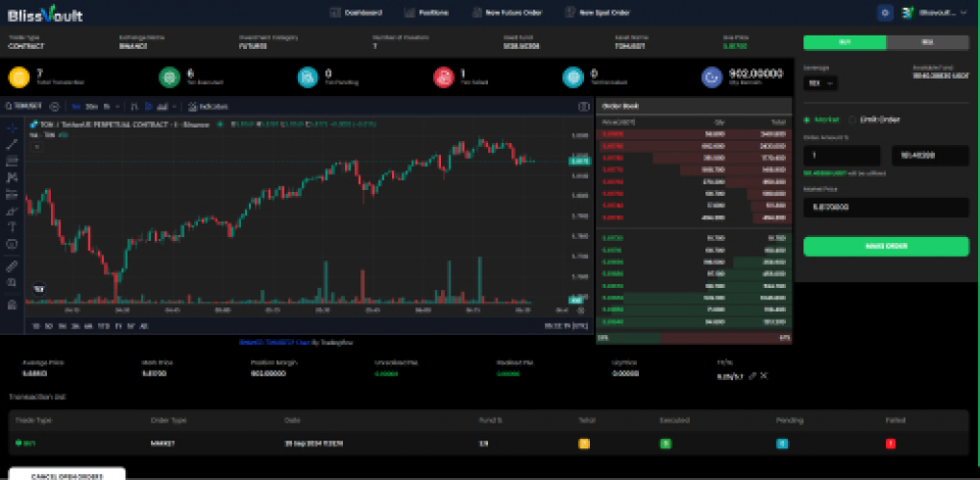The width and height of the screenshot is (980, 480).
Task: Expand the chart interval dropdown
Action: pyautogui.click(x=119, y=107)
